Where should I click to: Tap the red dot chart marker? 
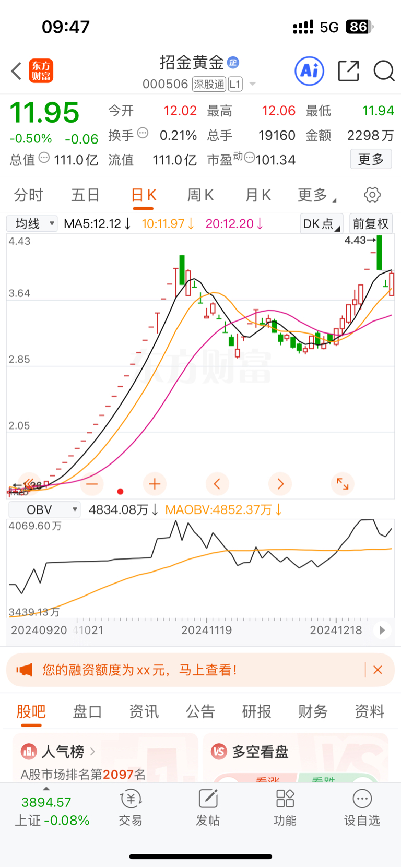(121, 491)
